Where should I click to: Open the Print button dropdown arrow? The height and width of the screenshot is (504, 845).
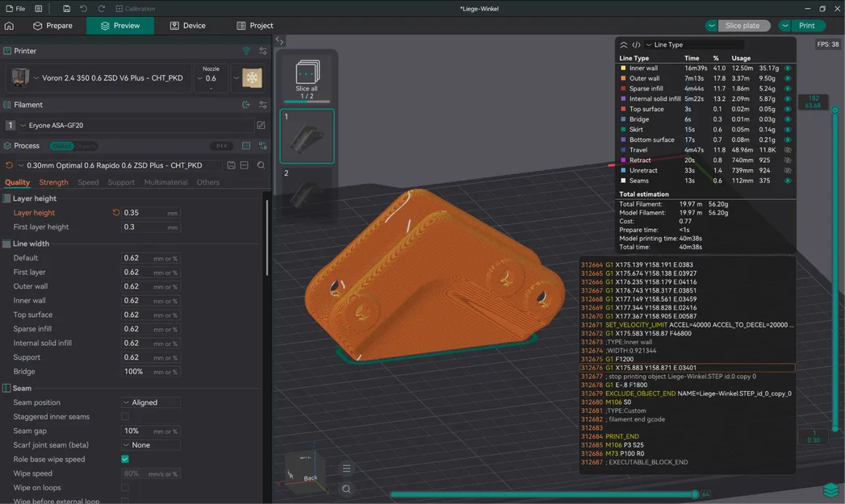pos(784,25)
